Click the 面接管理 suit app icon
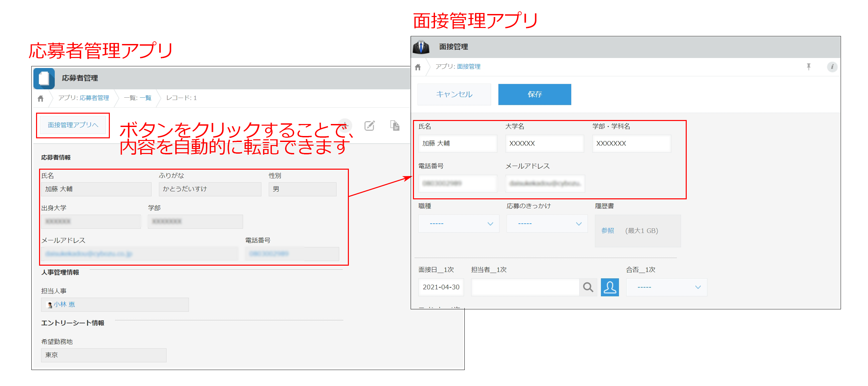Screen dimensions: 868x386 (421, 47)
